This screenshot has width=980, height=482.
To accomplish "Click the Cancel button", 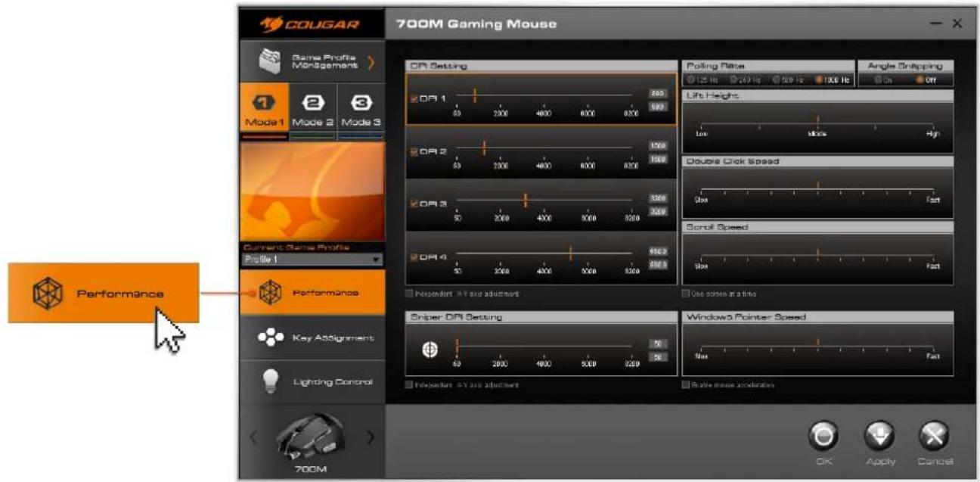I will coord(933,437).
